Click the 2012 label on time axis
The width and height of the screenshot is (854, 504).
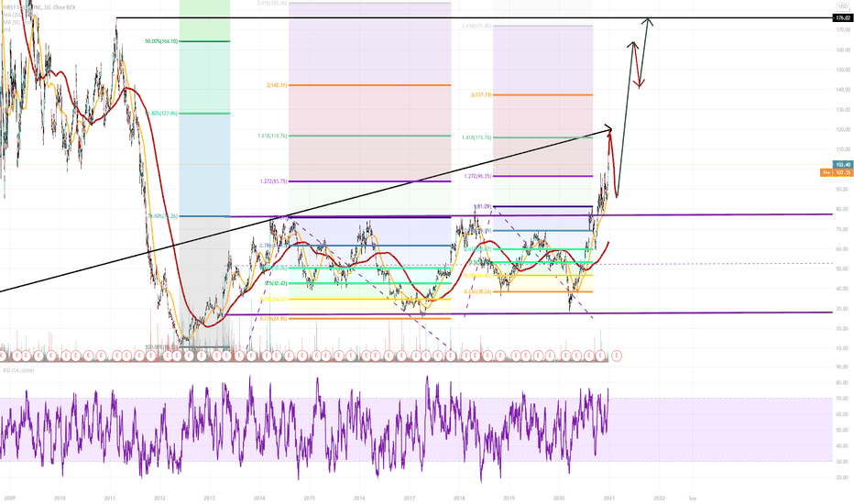[x=159, y=498]
